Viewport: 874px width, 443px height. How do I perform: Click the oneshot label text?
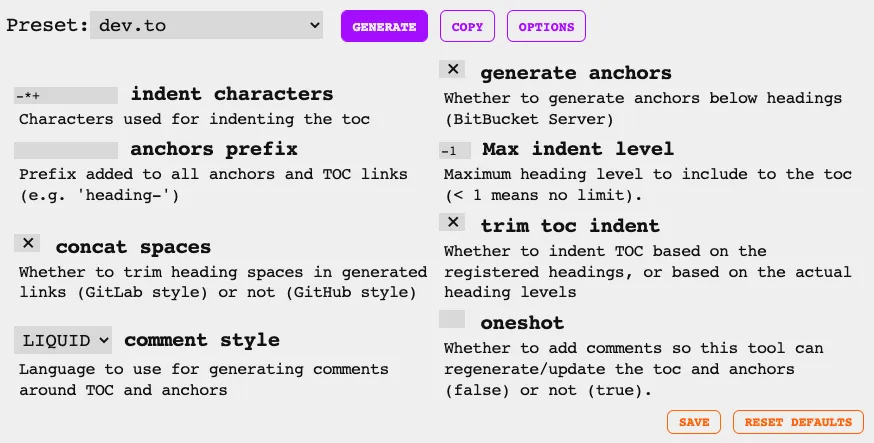click(522, 322)
